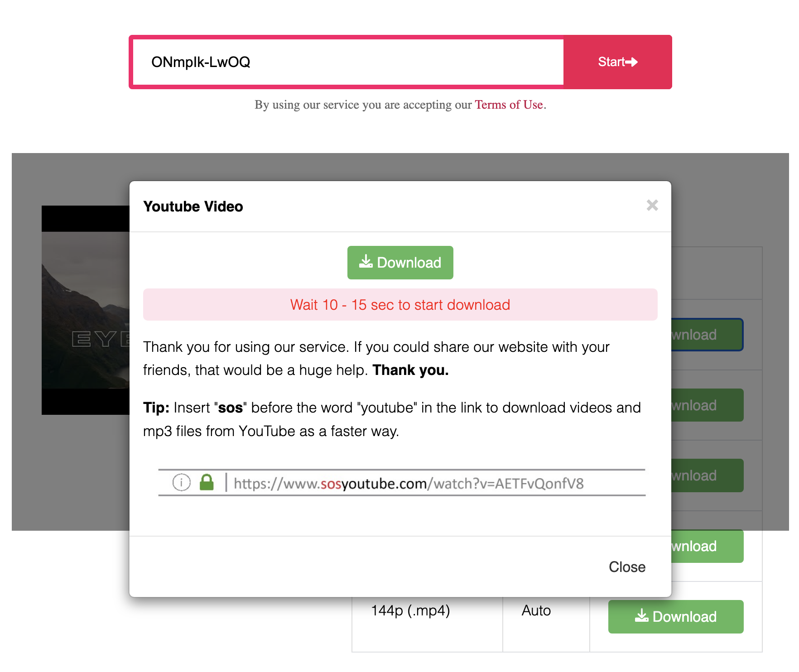Click the green padlock icon in the example URL
The height and width of the screenshot is (672, 799).
click(x=207, y=482)
